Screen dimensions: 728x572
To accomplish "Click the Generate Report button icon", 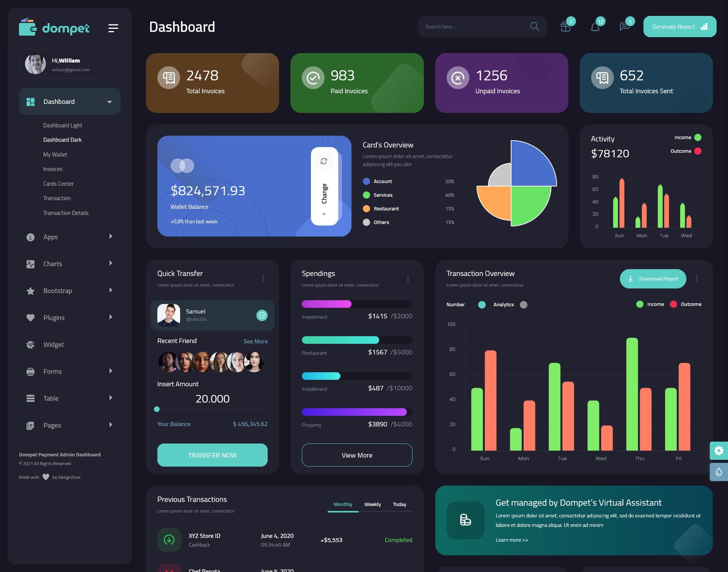I will [704, 27].
